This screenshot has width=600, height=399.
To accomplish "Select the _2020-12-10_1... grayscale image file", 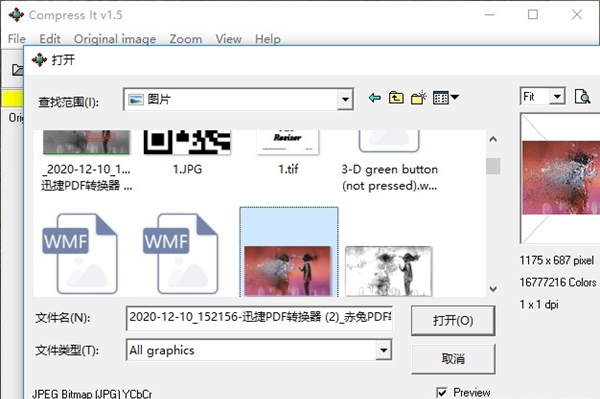I will click(86, 161).
